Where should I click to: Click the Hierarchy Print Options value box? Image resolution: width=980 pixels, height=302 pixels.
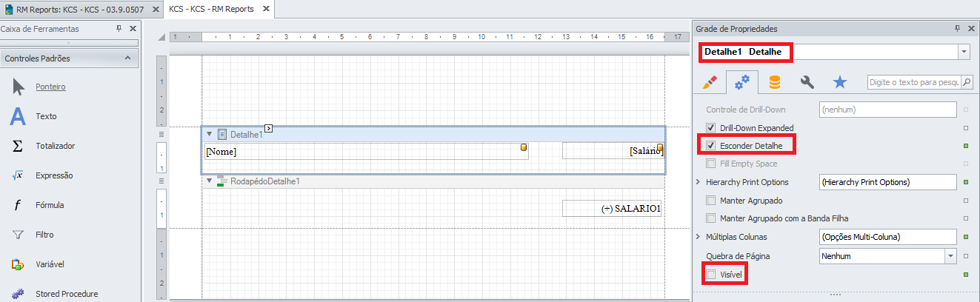click(x=888, y=182)
